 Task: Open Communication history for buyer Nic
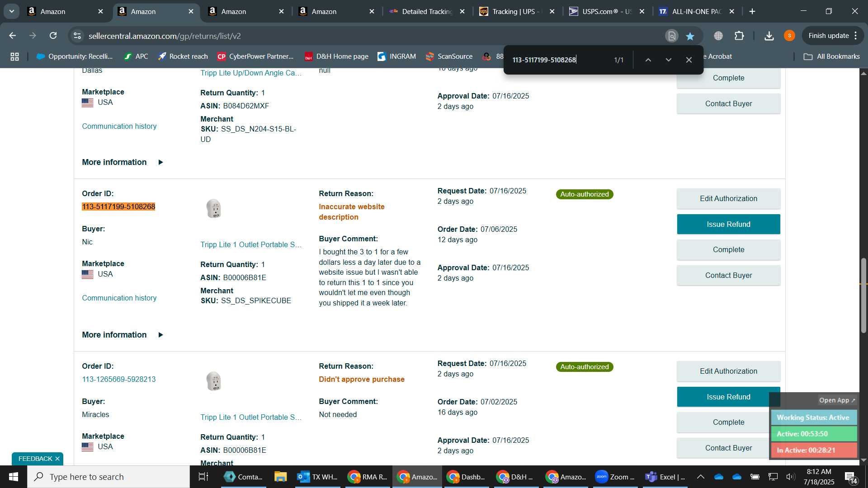point(119,298)
